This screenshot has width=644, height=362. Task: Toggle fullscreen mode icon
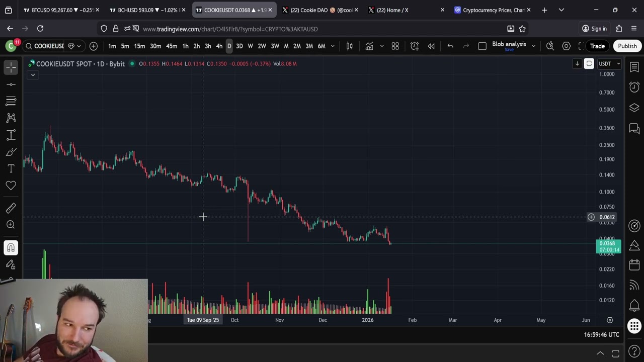coord(580,46)
